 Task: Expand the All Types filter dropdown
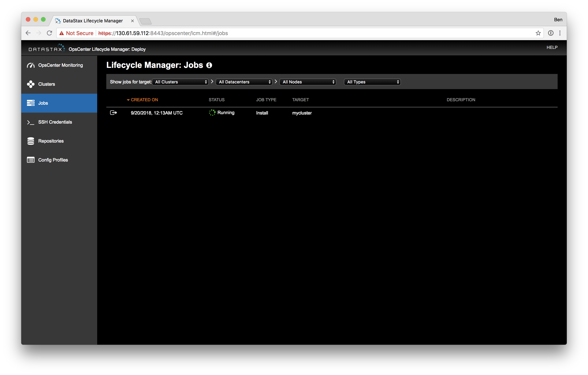372,82
